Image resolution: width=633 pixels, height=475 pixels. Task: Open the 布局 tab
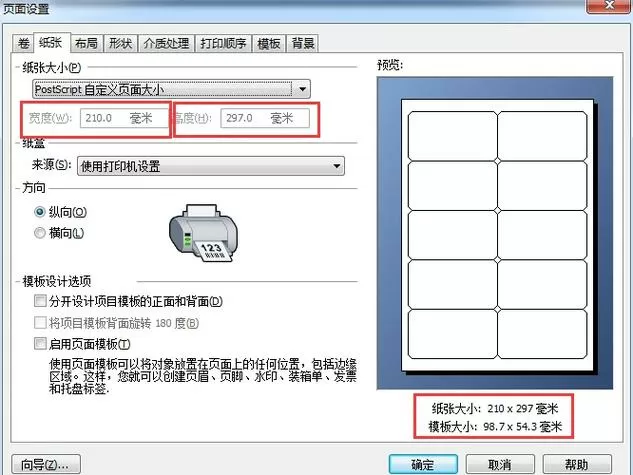(x=86, y=43)
